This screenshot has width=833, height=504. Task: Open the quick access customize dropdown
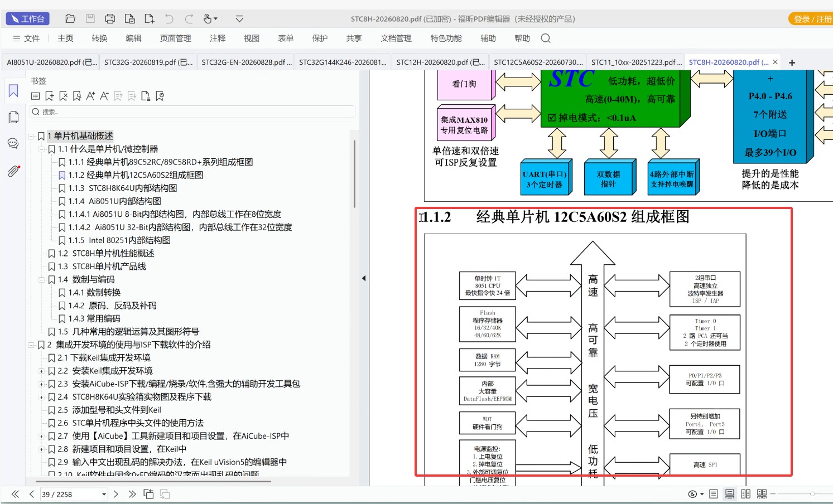pos(239,19)
